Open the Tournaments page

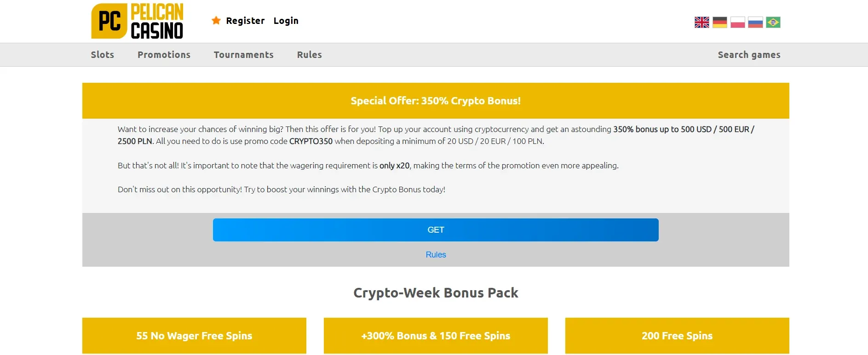point(243,55)
